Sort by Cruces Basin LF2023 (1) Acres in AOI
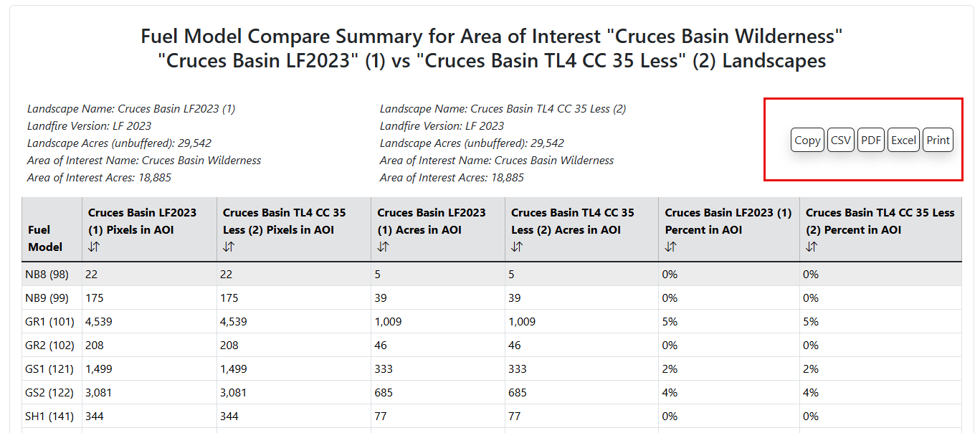 point(383,247)
